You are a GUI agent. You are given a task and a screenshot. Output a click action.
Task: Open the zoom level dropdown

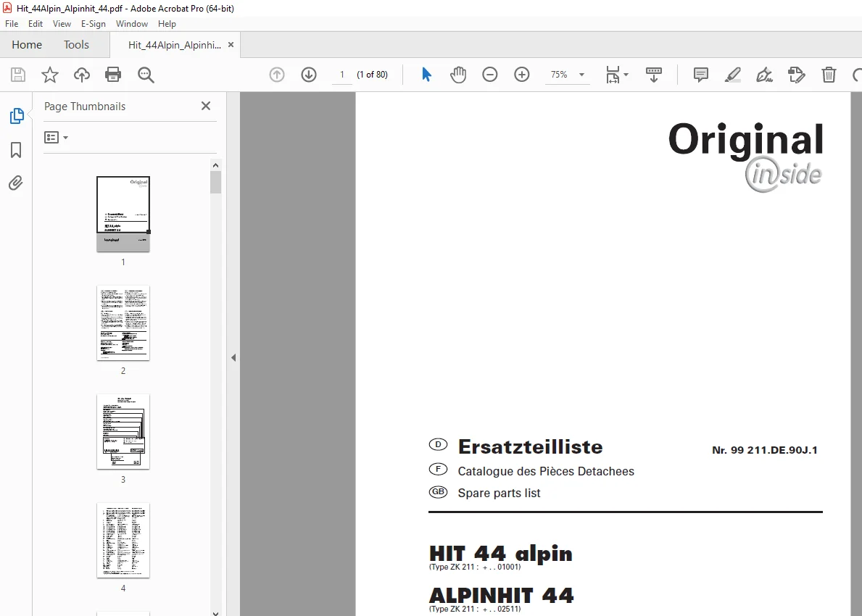pyautogui.click(x=581, y=75)
